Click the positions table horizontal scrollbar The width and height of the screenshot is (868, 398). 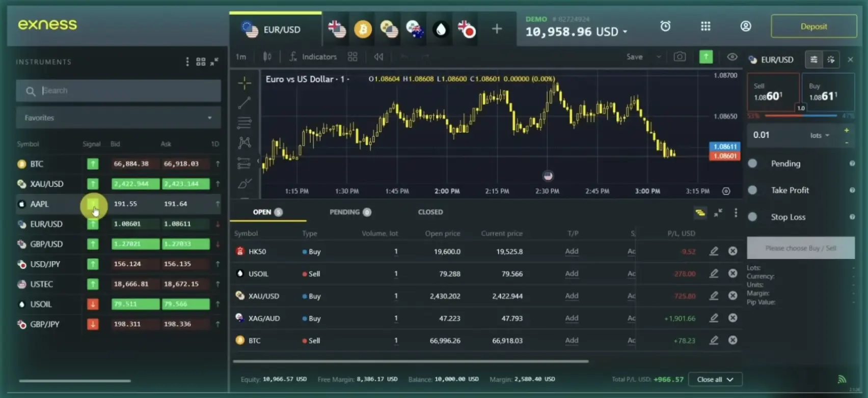(411, 361)
